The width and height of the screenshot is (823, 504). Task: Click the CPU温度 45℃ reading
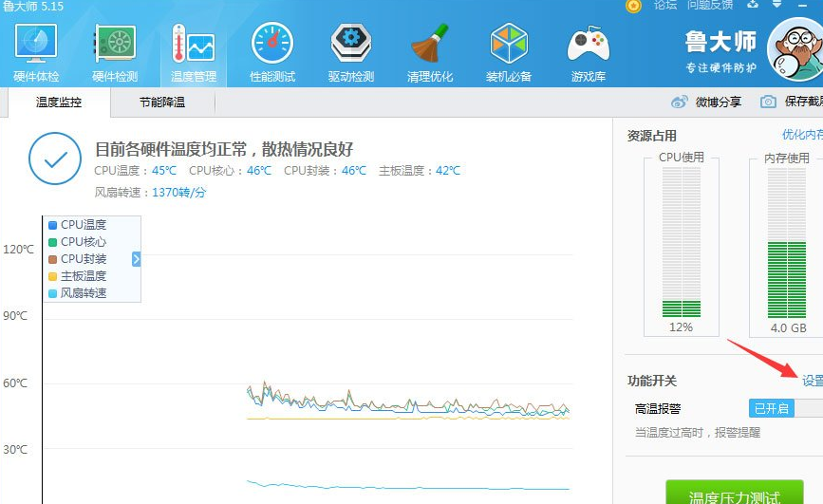(136, 171)
